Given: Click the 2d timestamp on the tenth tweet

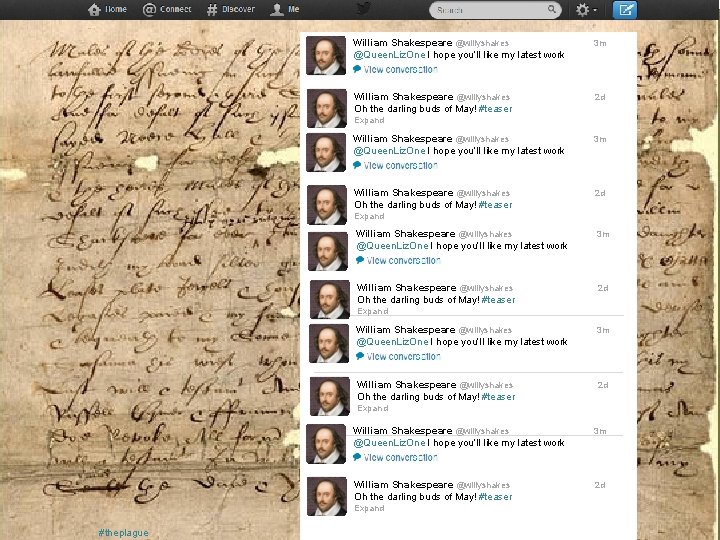Looking at the screenshot, I should coord(600,485).
